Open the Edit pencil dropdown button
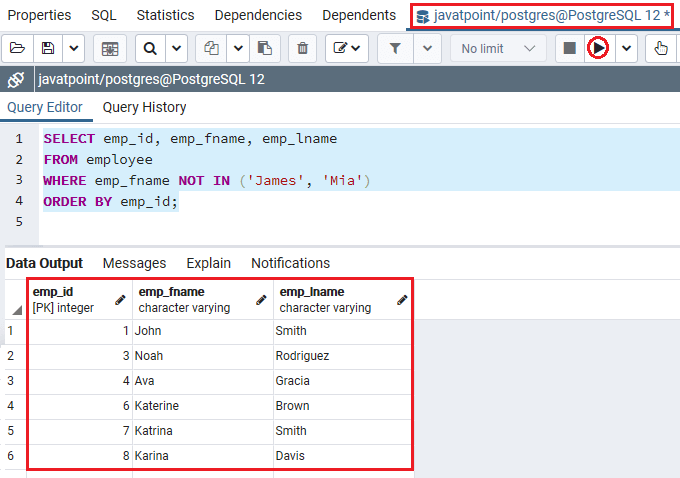 (347, 48)
